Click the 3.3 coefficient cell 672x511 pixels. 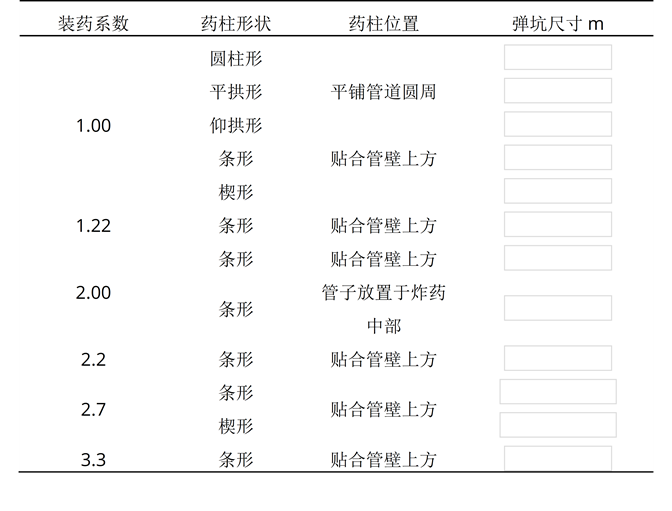pyautogui.click(x=93, y=460)
